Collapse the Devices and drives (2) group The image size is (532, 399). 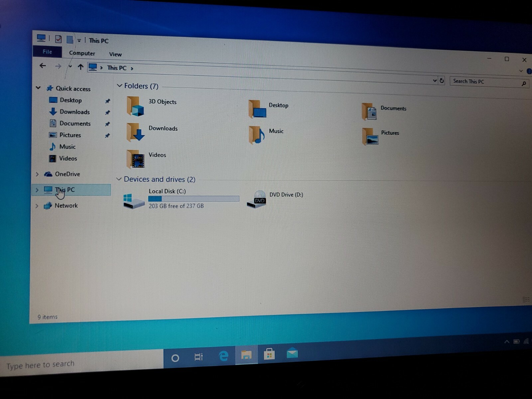pyautogui.click(x=119, y=179)
